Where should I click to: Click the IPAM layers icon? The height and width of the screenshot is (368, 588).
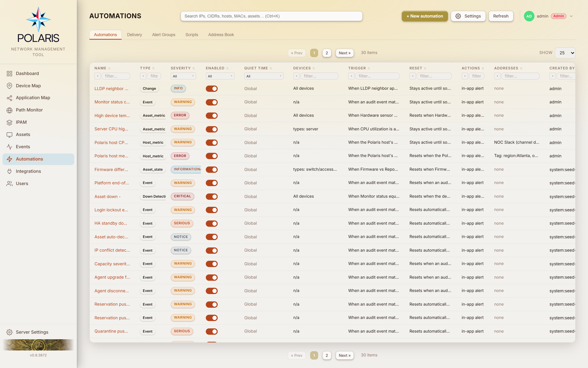(x=9, y=122)
